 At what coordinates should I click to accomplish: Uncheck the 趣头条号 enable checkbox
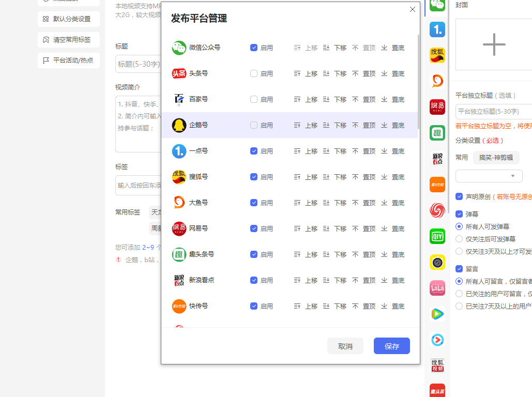pos(254,254)
